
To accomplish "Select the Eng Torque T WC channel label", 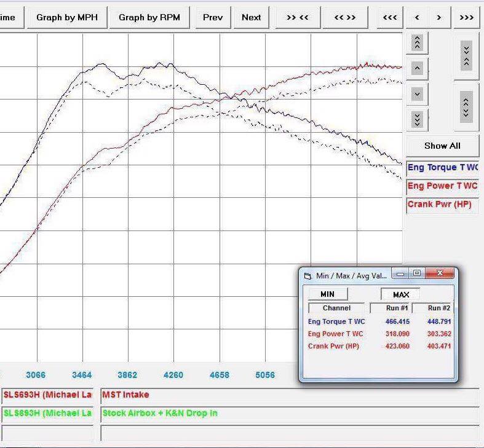I will click(x=442, y=168).
